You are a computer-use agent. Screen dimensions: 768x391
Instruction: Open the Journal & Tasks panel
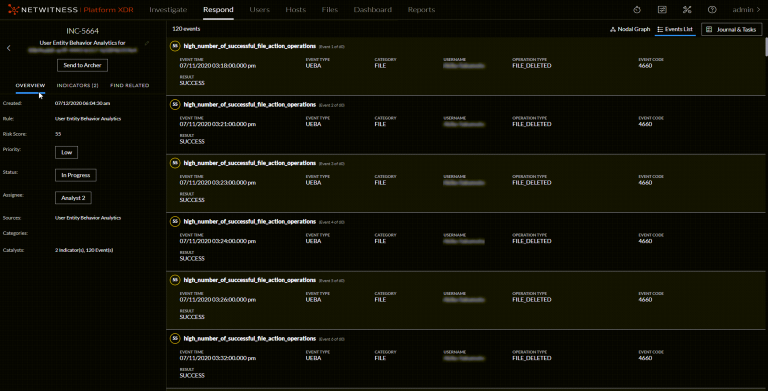[731, 29]
